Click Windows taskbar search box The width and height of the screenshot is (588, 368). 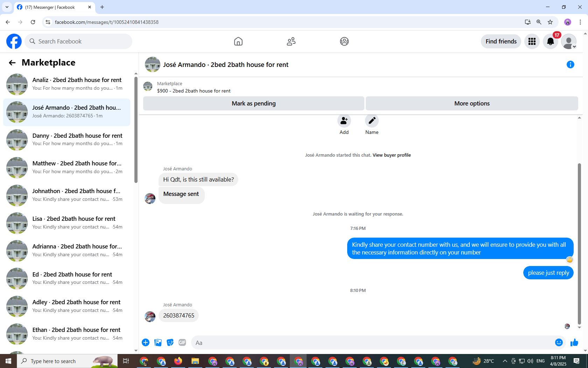coord(67,361)
